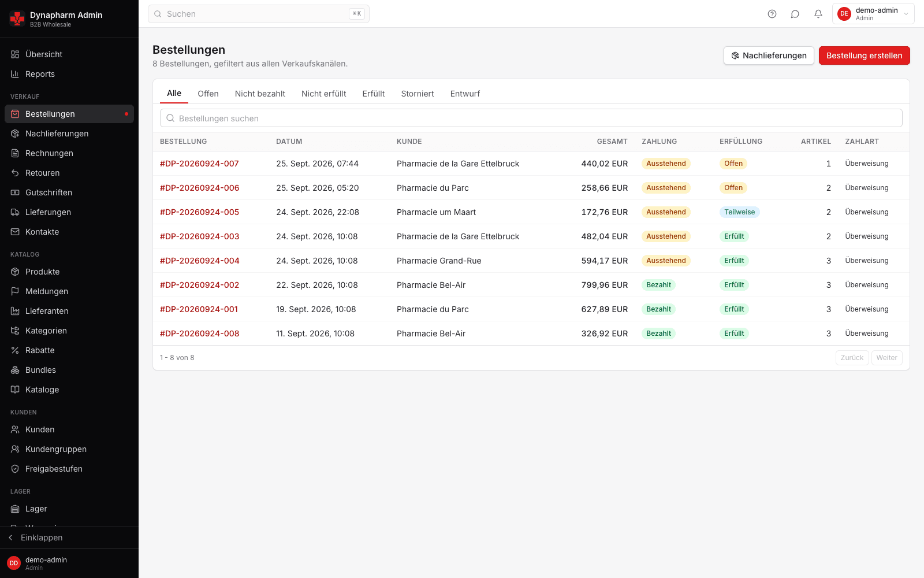The width and height of the screenshot is (924, 578).
Task: Open Lieferanten in the sidebar
Action: tap(69, 311)
